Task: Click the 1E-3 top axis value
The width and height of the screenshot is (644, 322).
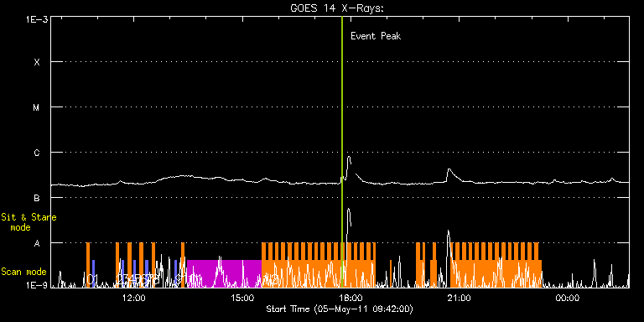Action: (x=36, y=19)
